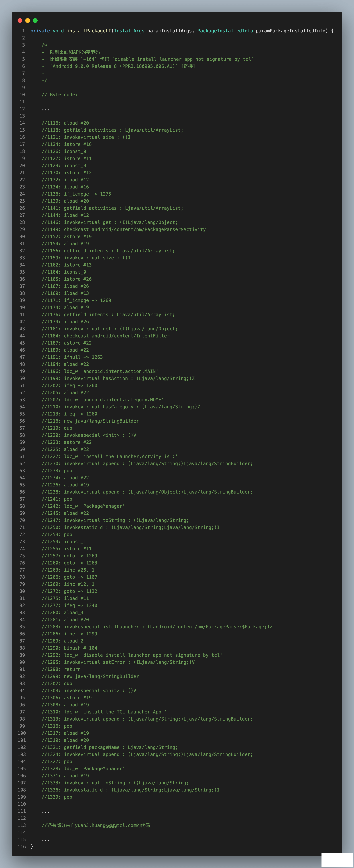Click line '//1124: istore #16'
Image resolution: width=354 pixels, height=868 pixels.
[67, 144]
